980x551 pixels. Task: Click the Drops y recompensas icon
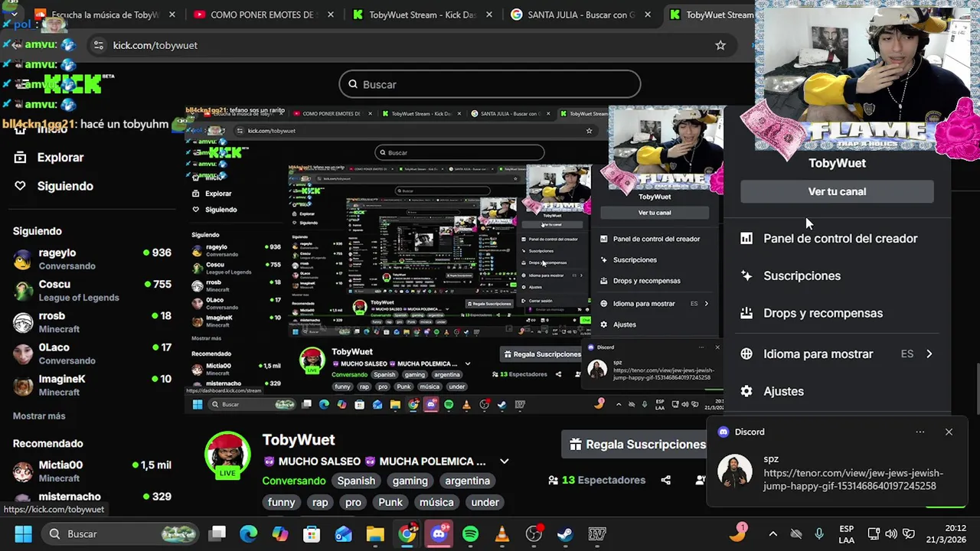[x=746, y=313]
